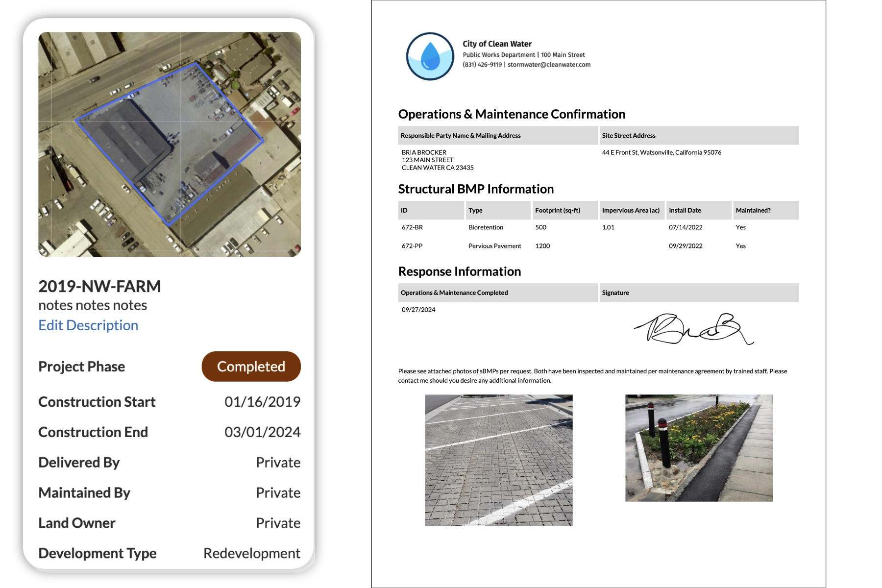
Task: Click the Maintained By value Private
Action: pyautogui.click(x=278, y=493)
